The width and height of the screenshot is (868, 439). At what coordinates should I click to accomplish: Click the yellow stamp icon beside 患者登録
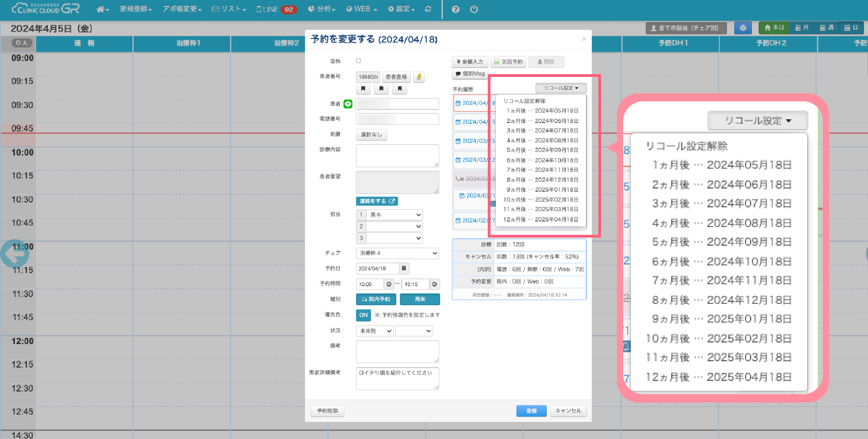419,77
